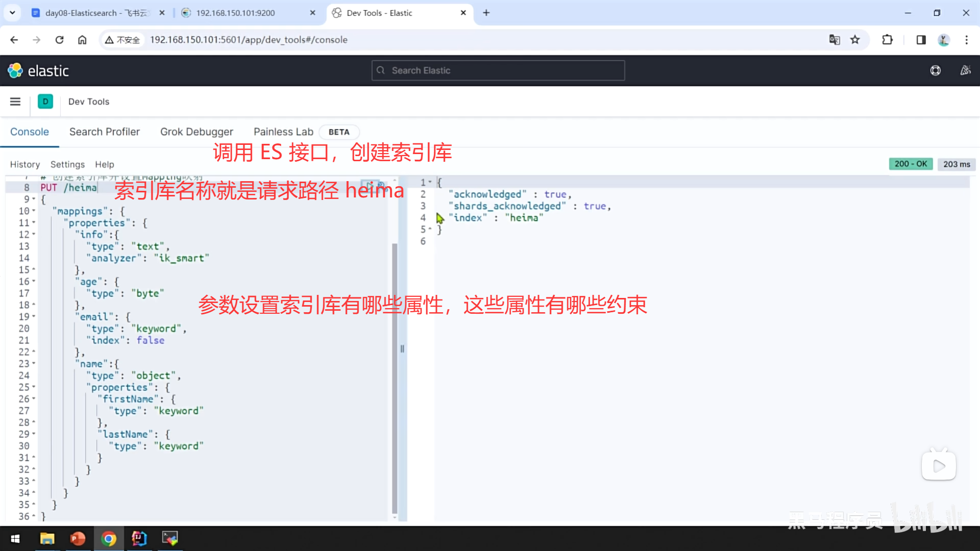
Task: Toggle the browser side panel icon
Action: 921,40
